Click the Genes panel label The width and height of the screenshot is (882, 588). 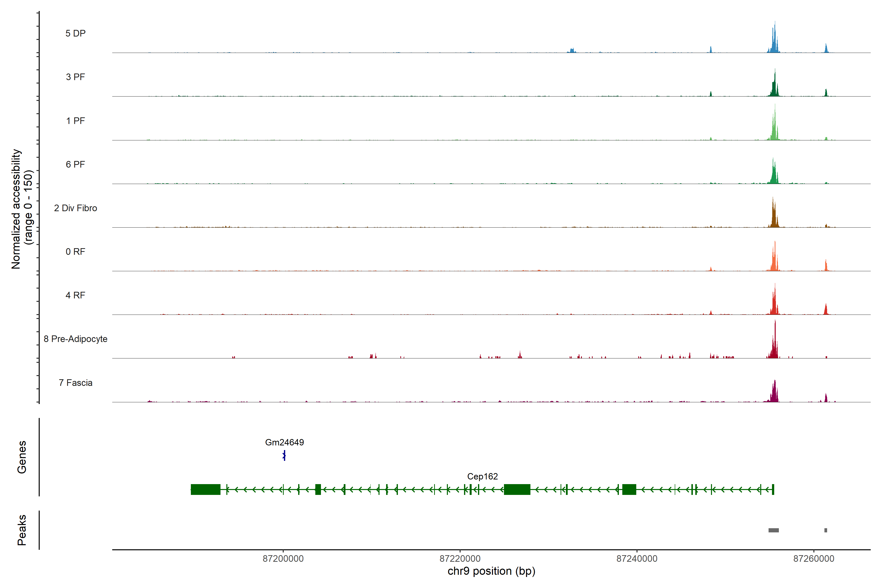point(22,457)
